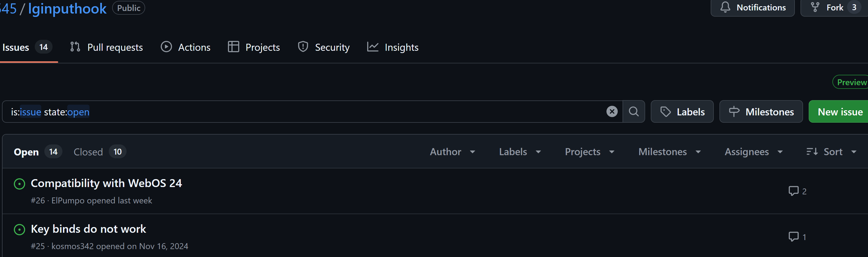Click the comment icon on WebOS 24 issue
The width and height of the screenshot is (868, 257).
[793, 191]
